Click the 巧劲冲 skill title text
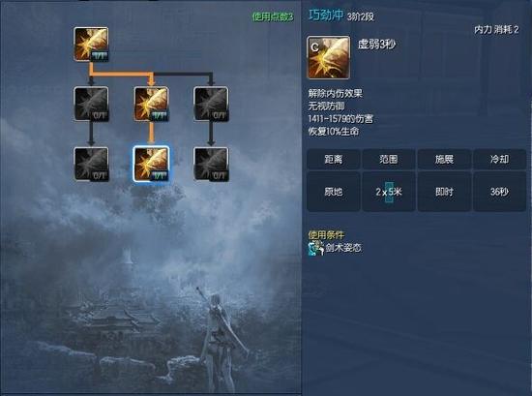The image size is (532, 396). 326,15
